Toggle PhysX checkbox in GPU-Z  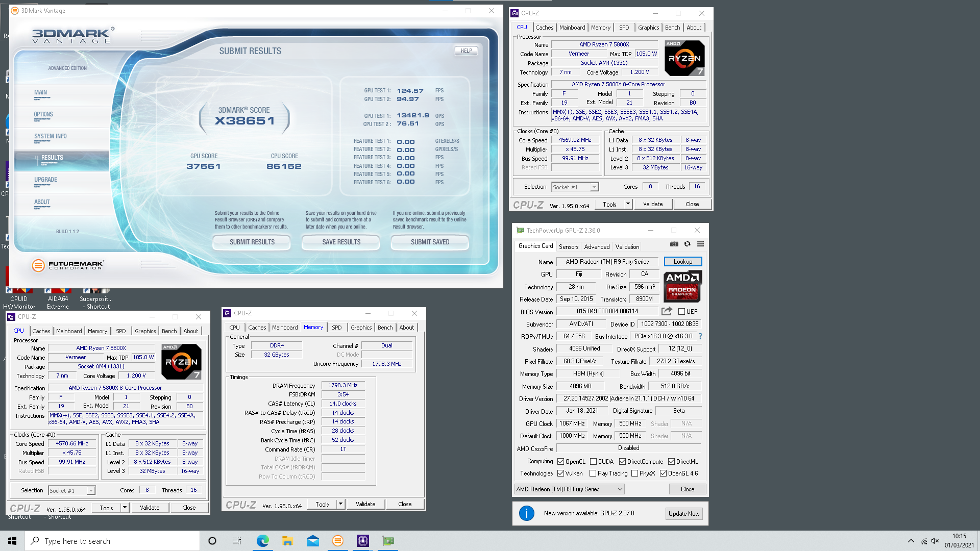pyautogui.click(x=634, y=473)
